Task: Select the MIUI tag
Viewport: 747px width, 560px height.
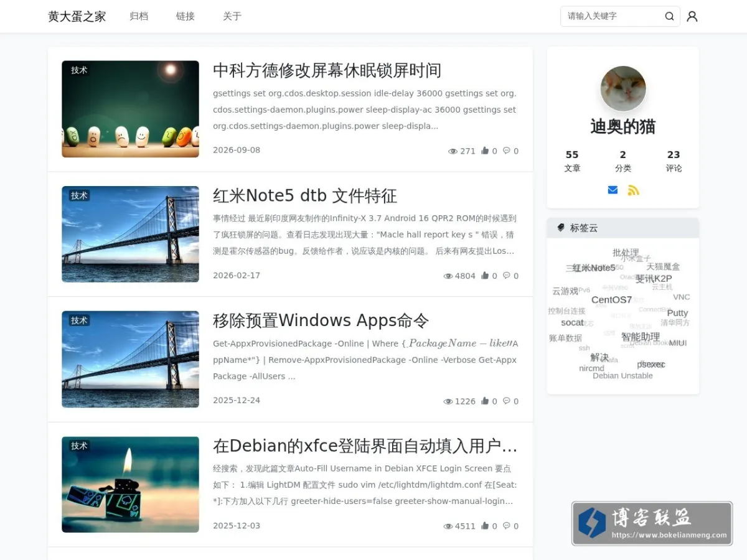Action: tap(678, 343)
